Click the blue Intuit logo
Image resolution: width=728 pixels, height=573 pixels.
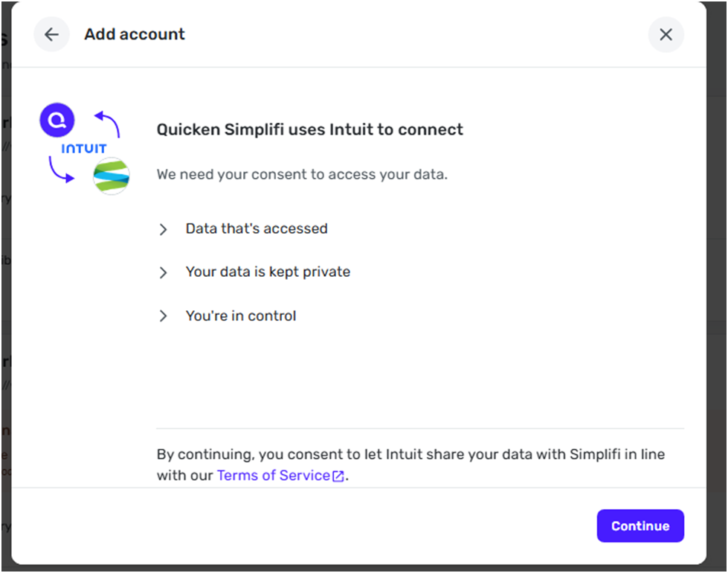coord(84,149)
